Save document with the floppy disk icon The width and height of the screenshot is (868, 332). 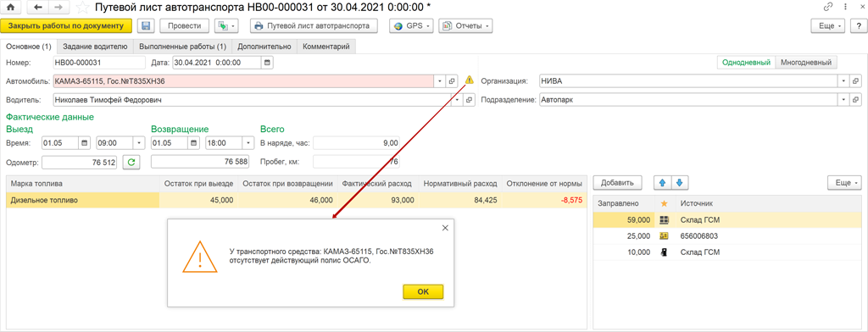[x=146, y=26]
